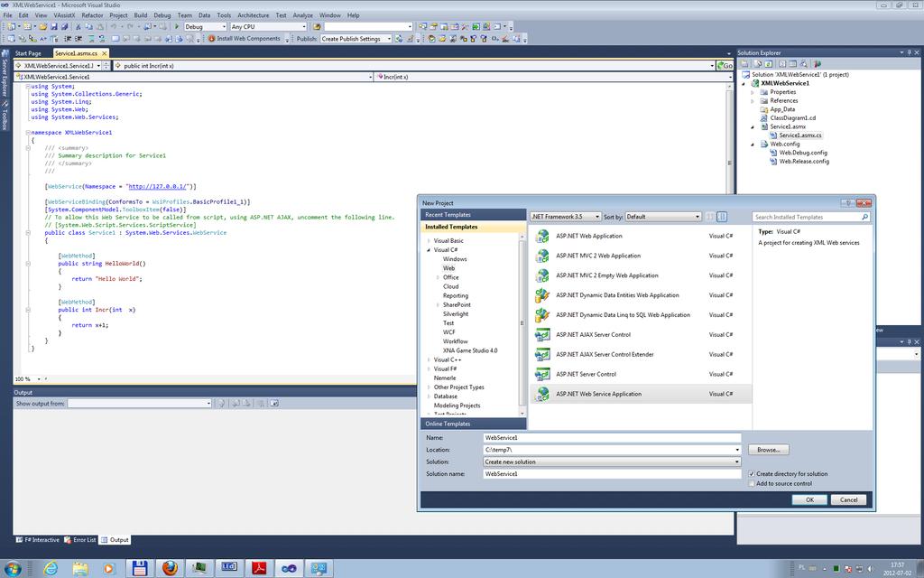The height and width of the screenshot is (578, 924).
Task: Click the search magnifier icon in New Project dialog
Action: [864, 217]
